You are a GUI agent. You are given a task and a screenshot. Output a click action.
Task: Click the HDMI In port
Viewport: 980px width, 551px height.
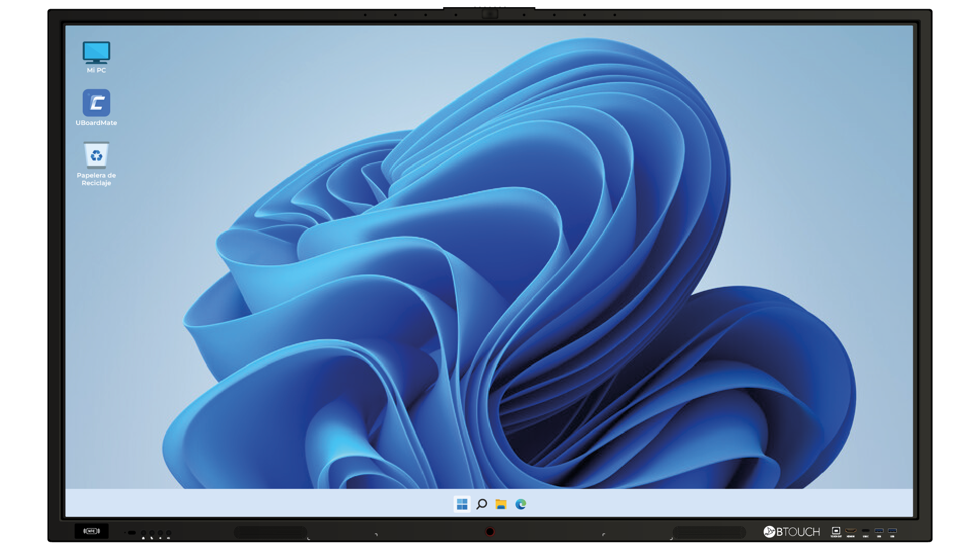(850, 531)
